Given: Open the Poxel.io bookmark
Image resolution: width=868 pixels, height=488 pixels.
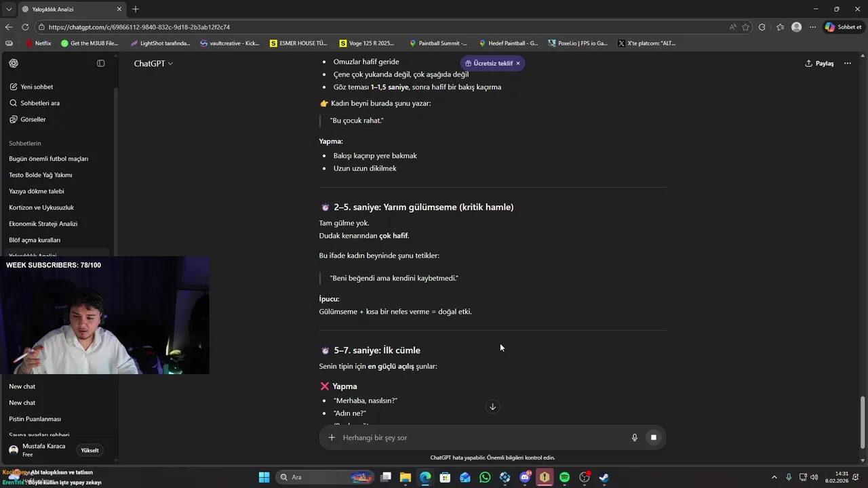Looking at the screenshot, I should point(578,43).
